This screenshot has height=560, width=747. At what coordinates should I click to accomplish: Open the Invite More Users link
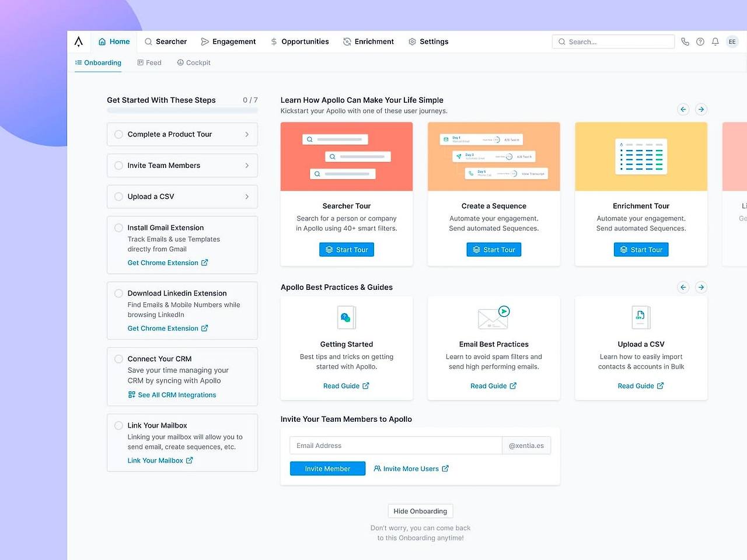(411, 468)
